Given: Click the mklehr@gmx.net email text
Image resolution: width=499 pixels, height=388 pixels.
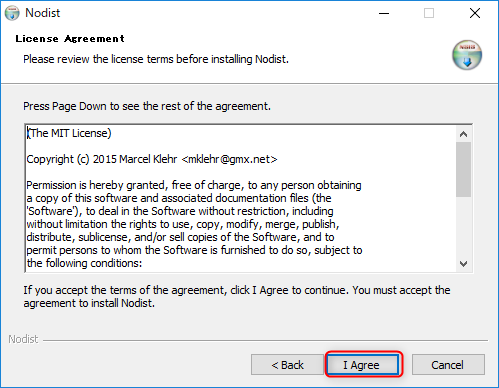Looking at the screenshot, I should click(x=229, y=159).
